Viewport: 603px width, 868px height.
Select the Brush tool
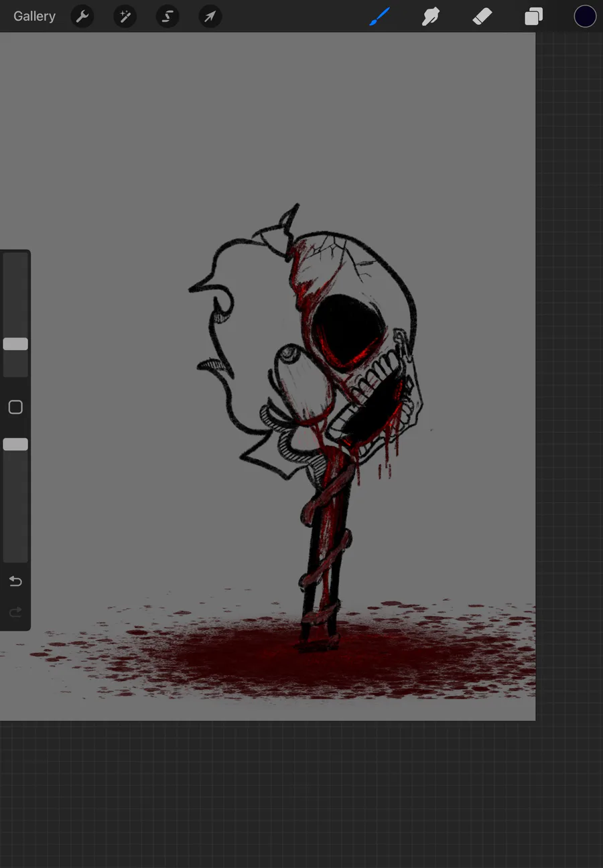379,16
